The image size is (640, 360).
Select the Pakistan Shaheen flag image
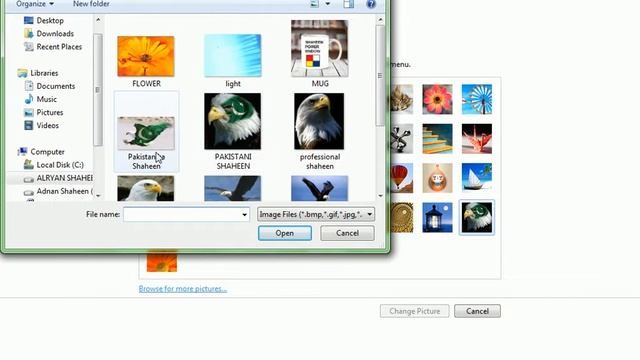(146, 132)
